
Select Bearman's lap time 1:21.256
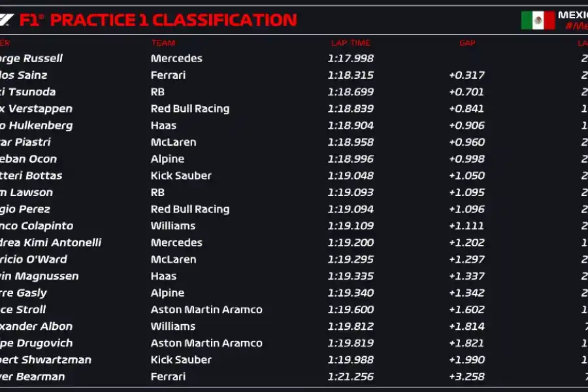pyautogui.click(x=350, y=376)
